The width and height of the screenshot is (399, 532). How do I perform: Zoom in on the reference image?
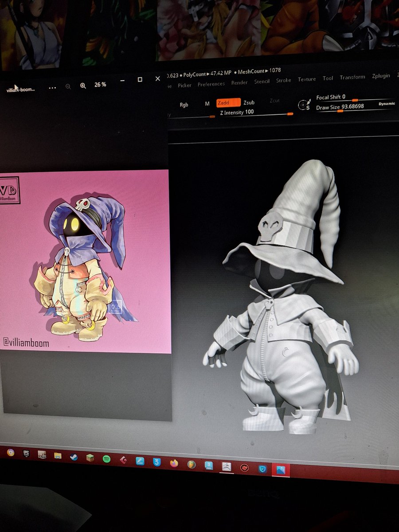(x=83, y=86)
